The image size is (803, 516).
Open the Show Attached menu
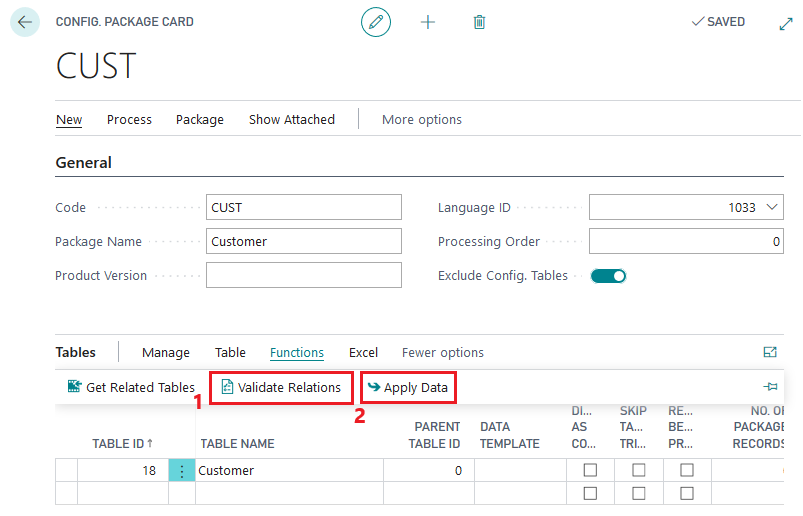pos(292,119)
